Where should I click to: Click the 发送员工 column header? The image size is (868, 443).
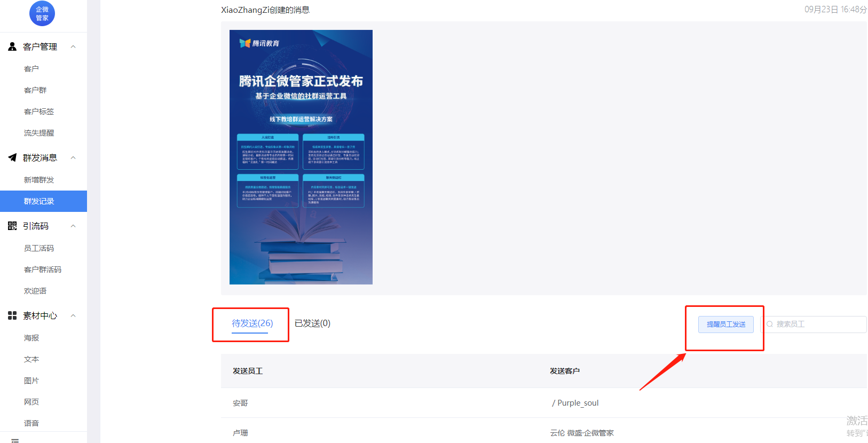[248, 371]
